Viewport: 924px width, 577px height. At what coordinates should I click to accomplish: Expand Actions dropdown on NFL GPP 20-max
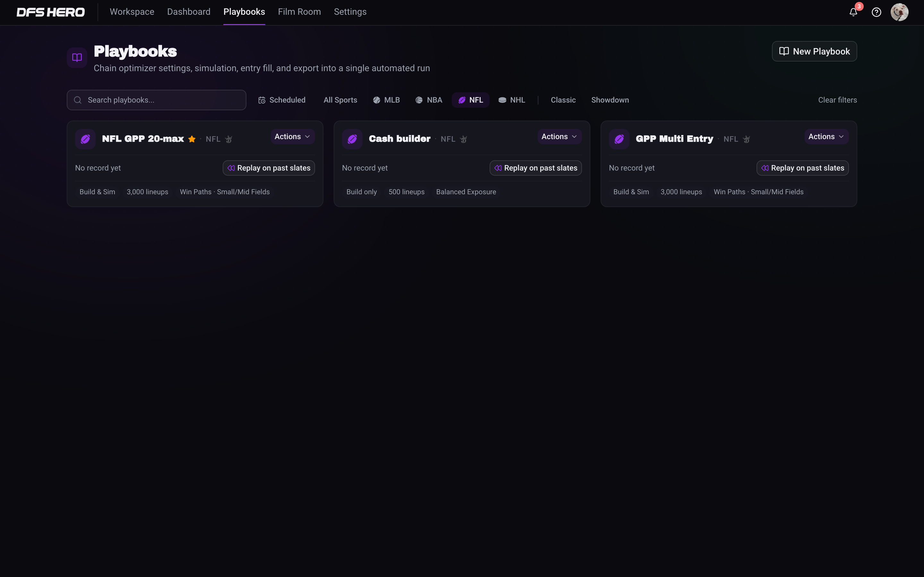[x=293, y=137]
